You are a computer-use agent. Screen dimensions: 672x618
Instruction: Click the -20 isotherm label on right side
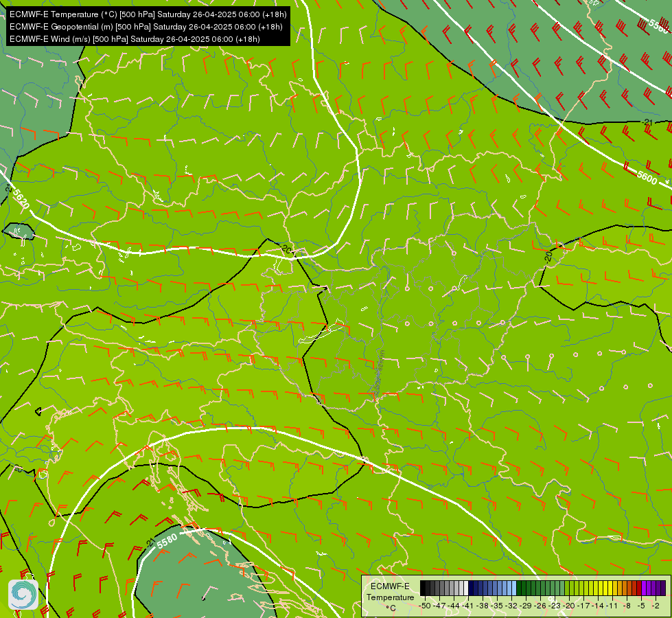[x=548, y=257]
